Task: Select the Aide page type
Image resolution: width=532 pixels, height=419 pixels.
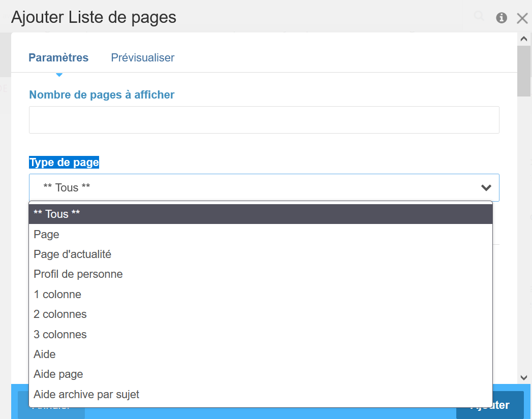Action: tap(260, 354)
